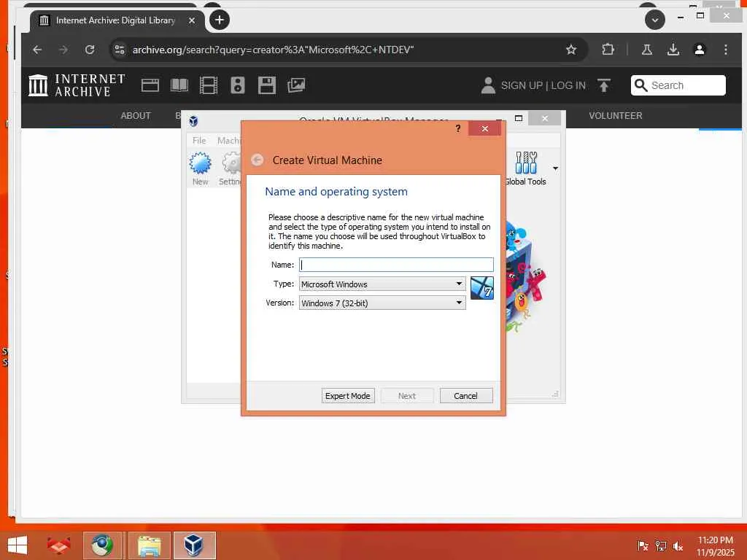747x560 pixels.
Task: Open the web archive icon in Internet Archive nav
Action: 150,86
